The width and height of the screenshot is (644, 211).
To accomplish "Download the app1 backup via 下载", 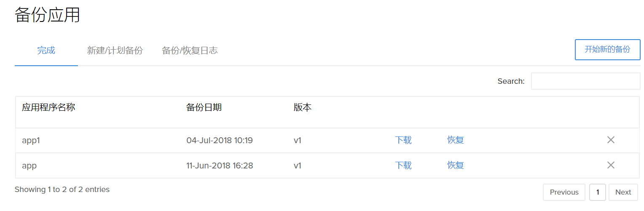I will [x=403, y=140].
